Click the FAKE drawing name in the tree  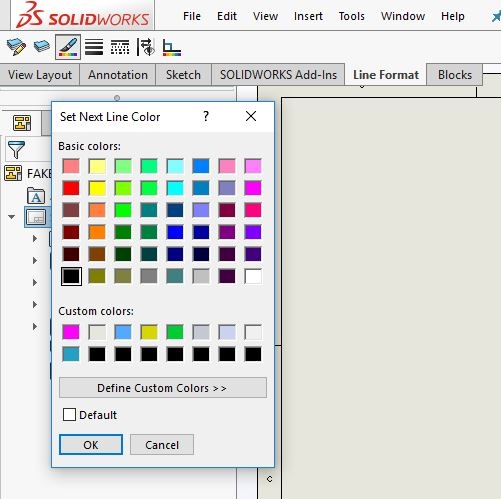point(39,173)
